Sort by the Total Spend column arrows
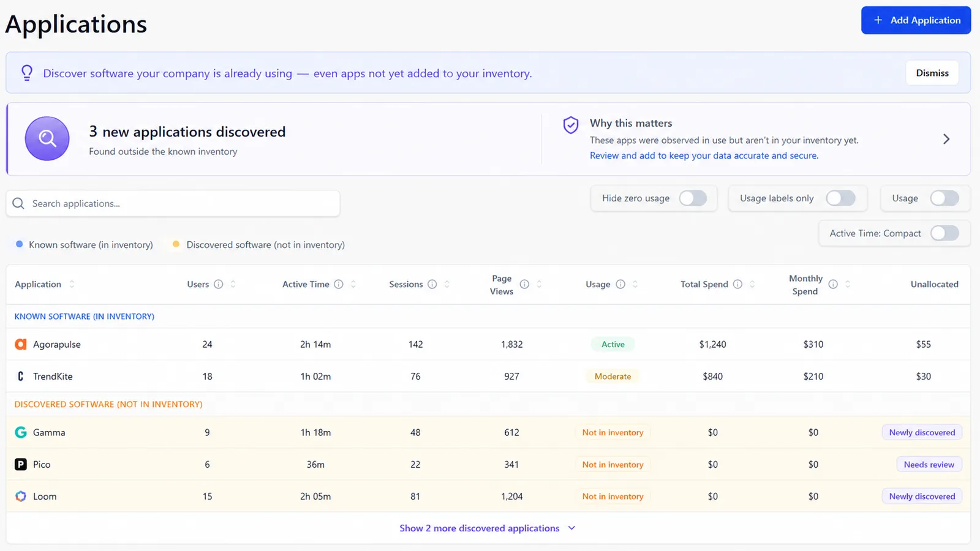 coord(752,284)
